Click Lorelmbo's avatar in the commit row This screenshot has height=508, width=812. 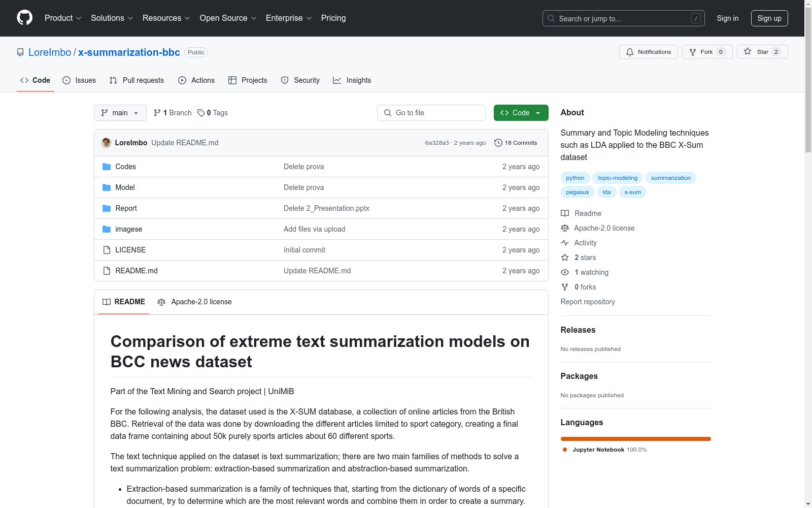coord(106,143)
